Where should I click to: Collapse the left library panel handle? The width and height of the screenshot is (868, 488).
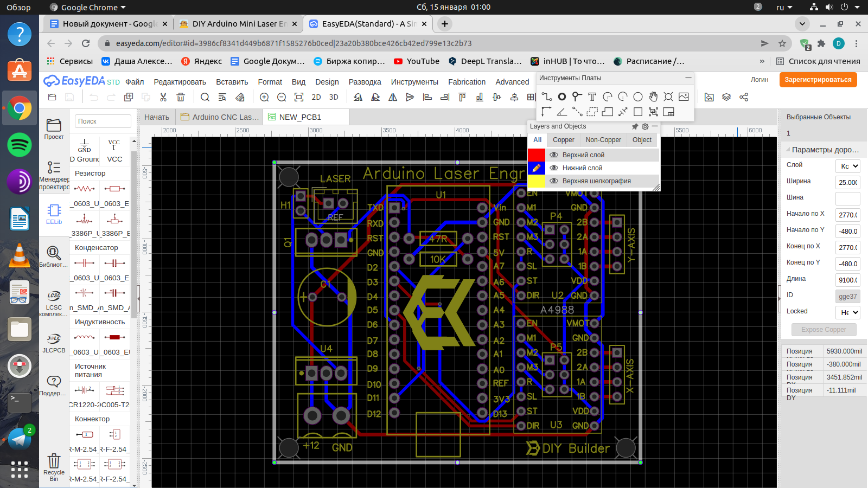[x=138, y=298]
